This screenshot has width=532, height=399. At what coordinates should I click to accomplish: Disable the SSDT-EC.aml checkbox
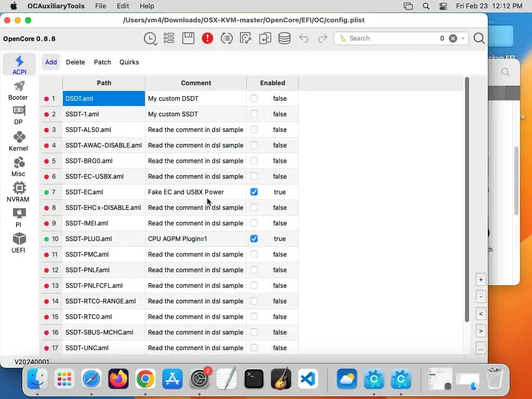254,192
